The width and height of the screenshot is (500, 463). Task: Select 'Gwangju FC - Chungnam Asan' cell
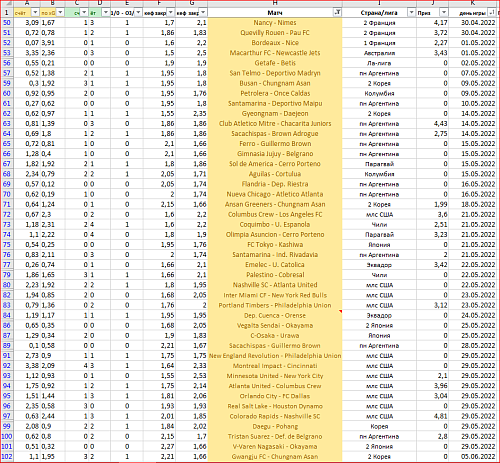pyautogui.click(x=275, y=456)
